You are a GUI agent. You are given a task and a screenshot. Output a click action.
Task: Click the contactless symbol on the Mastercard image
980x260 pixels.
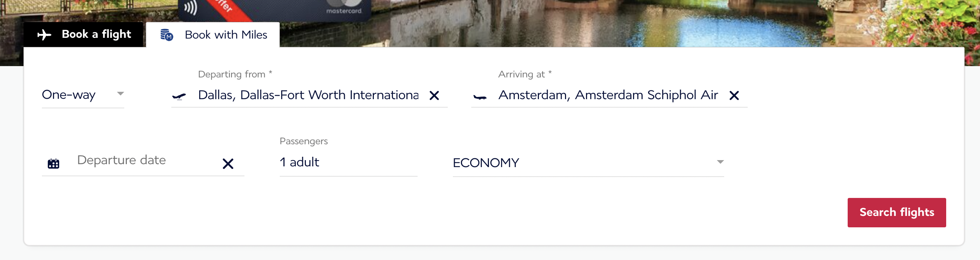point(191,8)
